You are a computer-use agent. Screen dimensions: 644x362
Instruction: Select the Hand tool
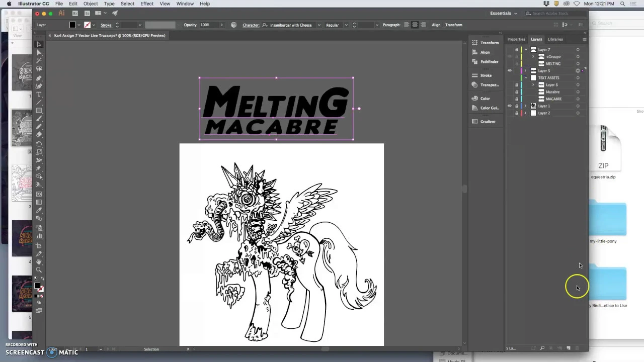tap(39, 262)
